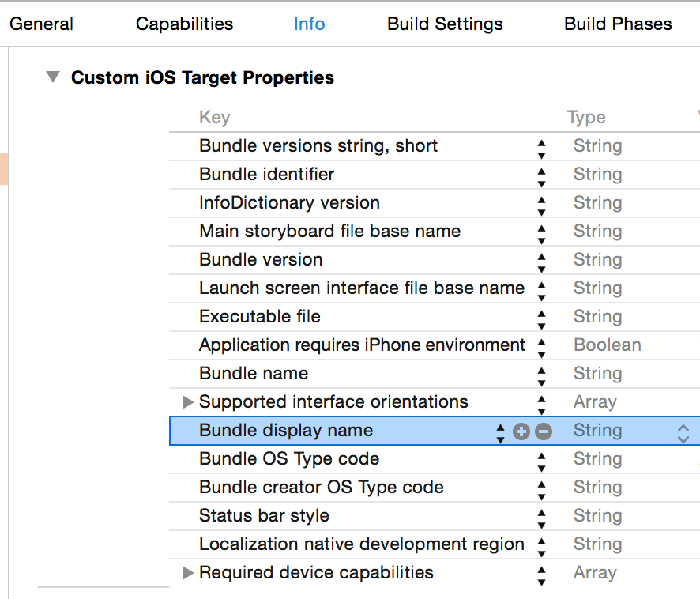Screen dimensions: 700x599
Task: Open key stepper for Status bar style
Action: [541, 516]
